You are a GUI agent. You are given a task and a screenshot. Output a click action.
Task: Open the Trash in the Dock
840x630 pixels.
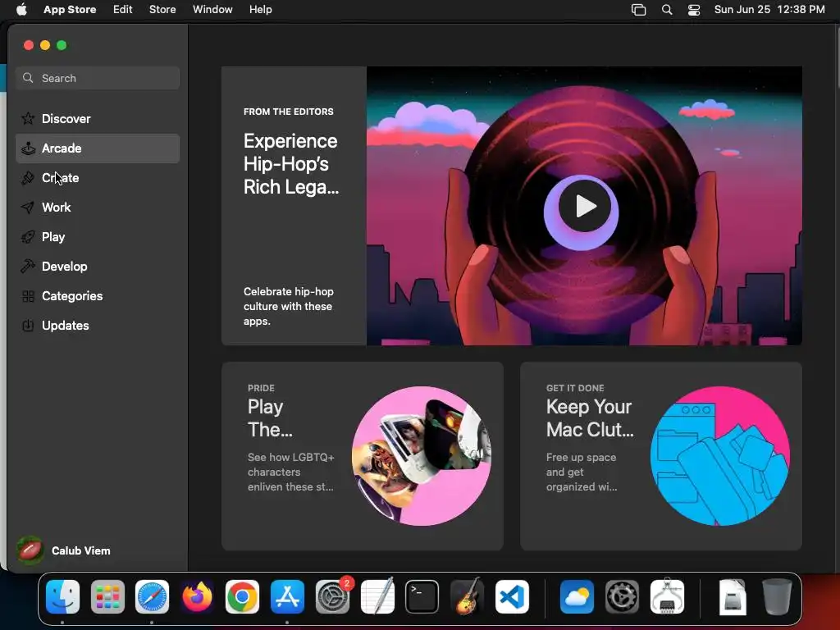[777, 596]
